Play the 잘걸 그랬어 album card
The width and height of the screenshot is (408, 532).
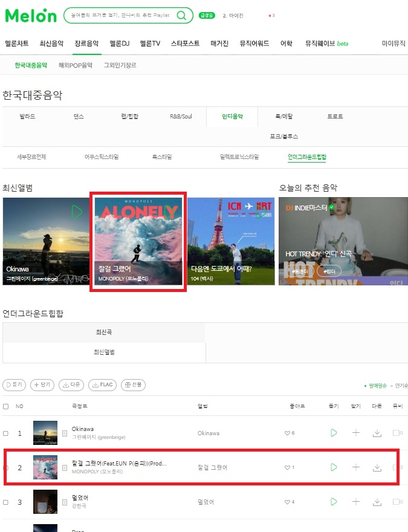click(169, 212)
